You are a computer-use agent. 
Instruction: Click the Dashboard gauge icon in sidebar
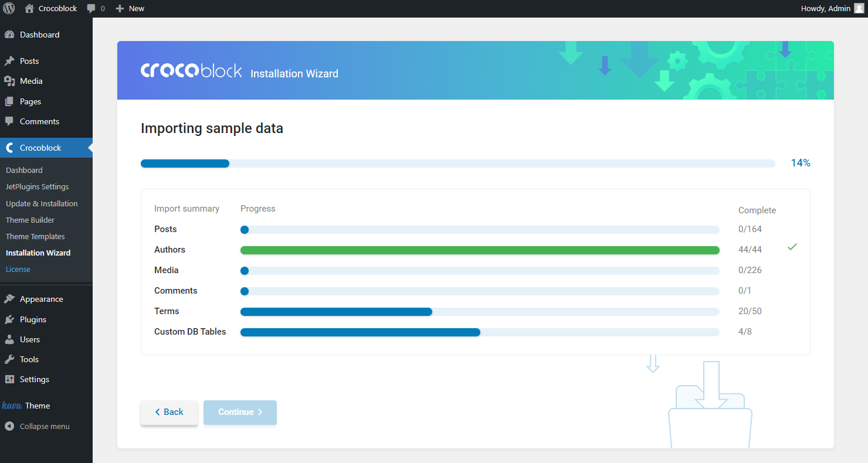[x=9, y=35]
